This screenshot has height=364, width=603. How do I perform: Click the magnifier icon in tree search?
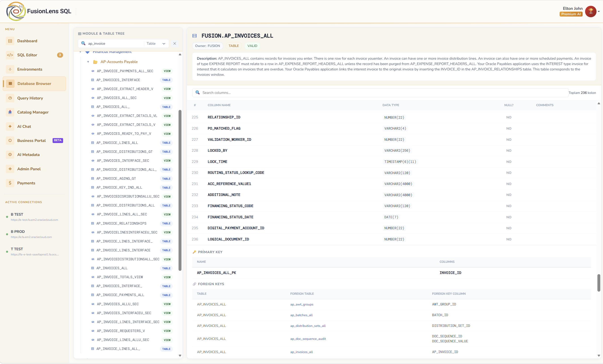[x=83, y=43]
